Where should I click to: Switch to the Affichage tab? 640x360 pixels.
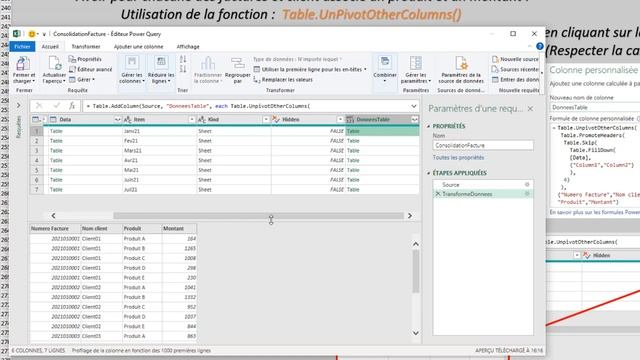[x=188, y=47]
